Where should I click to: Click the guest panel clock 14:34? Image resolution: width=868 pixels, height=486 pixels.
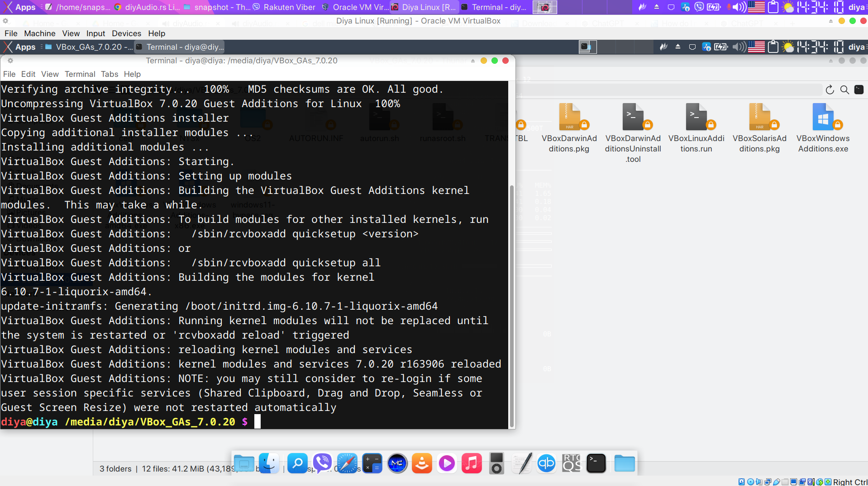[x=820, y=47]
